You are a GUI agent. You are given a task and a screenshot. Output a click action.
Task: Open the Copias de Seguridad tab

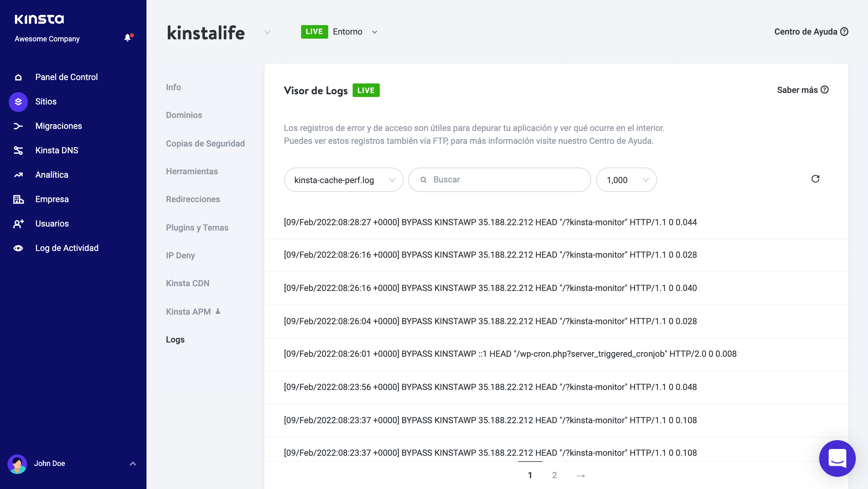pyautogui.click(x=205, y=143)
